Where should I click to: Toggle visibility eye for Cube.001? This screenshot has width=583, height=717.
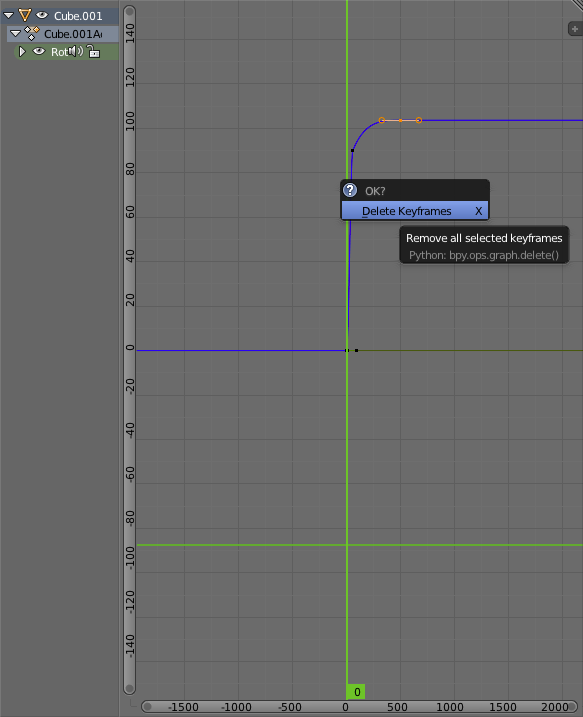coord(42,16)
